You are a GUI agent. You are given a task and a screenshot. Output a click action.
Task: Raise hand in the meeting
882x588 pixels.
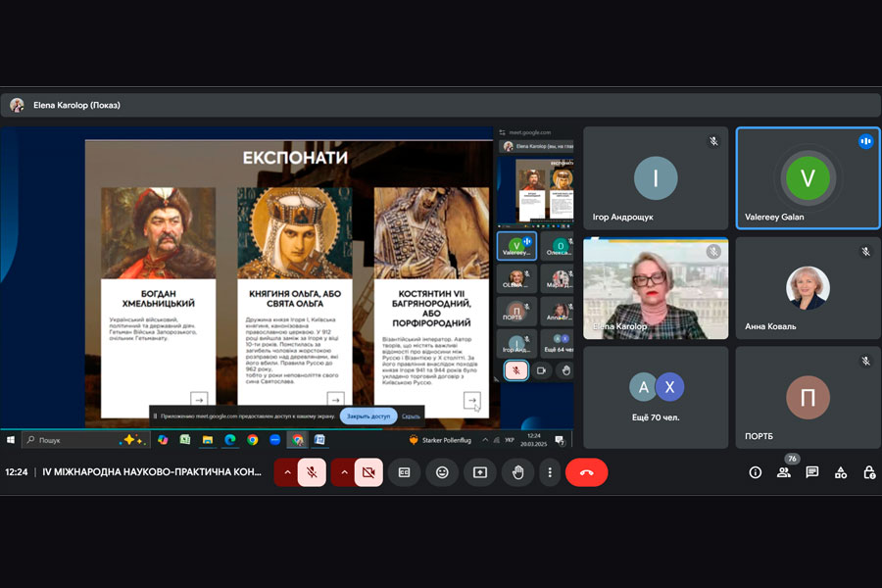tap(517, 472)
